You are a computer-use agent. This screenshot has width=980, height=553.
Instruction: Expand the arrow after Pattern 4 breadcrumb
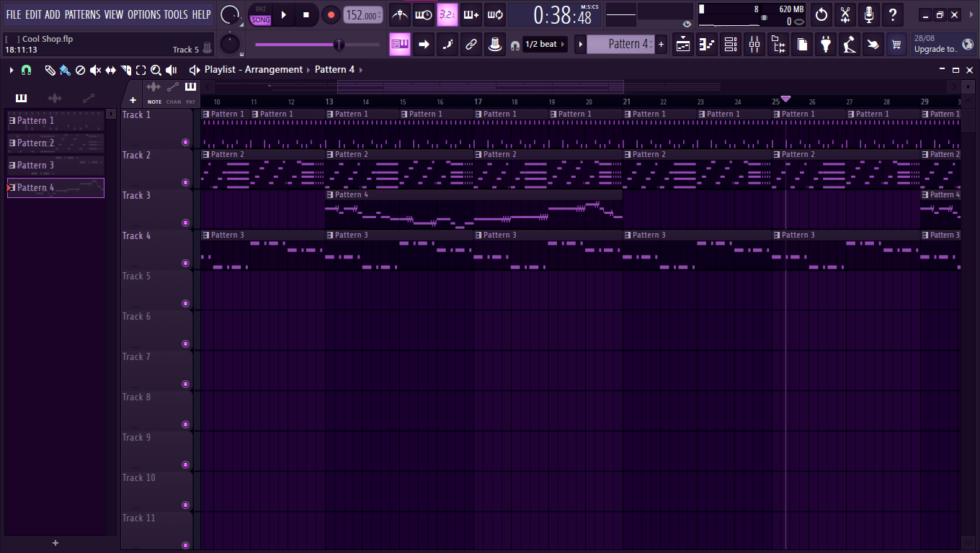point(361,70)
